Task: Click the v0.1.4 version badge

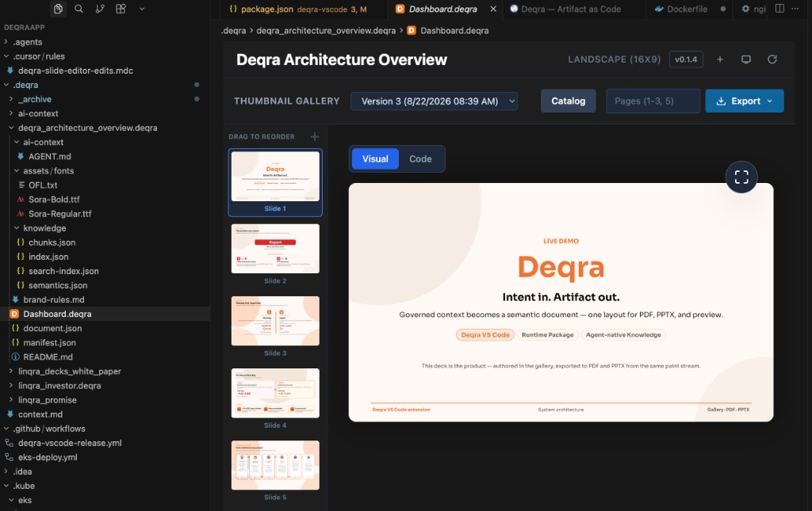Action: click(x=686, y=59)
